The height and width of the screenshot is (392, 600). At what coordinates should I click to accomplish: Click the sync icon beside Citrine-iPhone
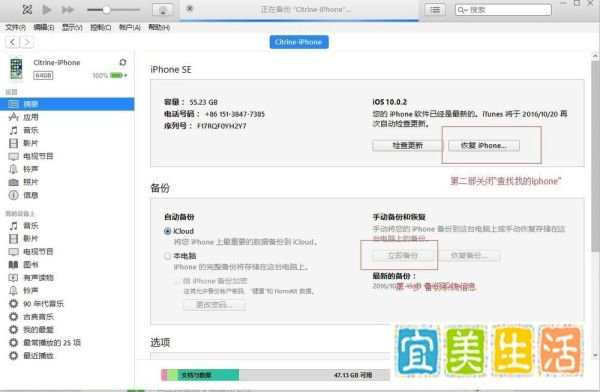(x=123, y=62)
